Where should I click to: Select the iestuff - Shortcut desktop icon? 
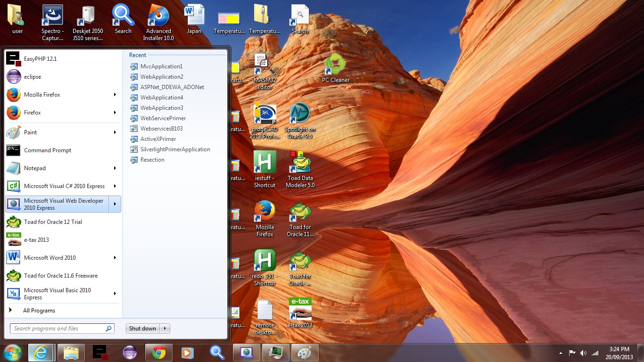point(264,170)
